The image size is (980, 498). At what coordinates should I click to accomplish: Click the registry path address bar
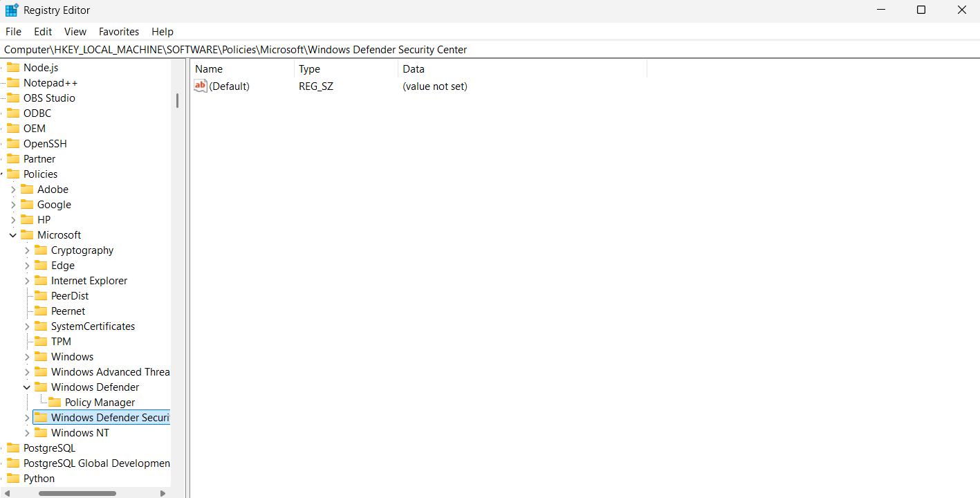490,50
